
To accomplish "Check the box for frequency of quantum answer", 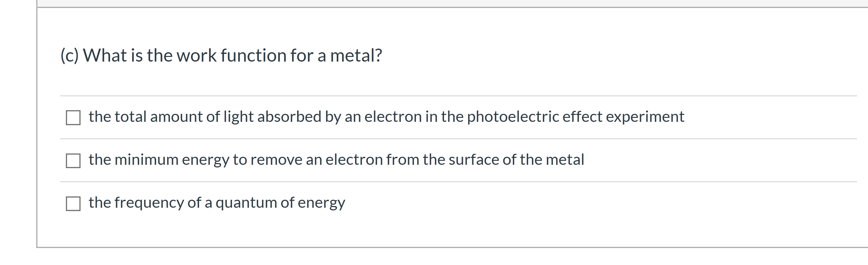I will 73,203.
